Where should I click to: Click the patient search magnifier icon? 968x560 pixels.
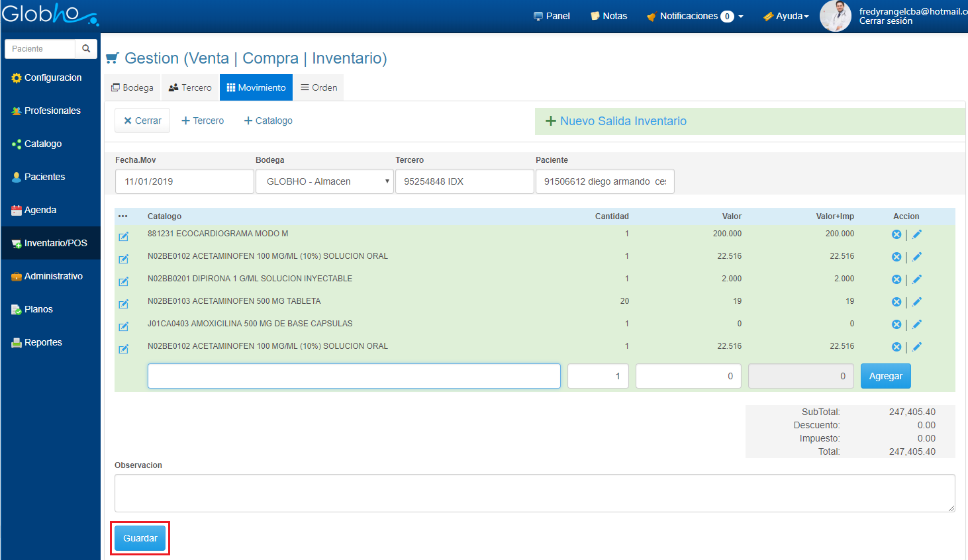86,49
